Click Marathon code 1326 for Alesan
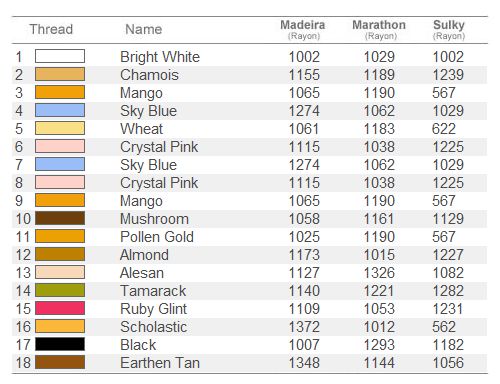Screen dimensions: 500x384 (379, 273)
